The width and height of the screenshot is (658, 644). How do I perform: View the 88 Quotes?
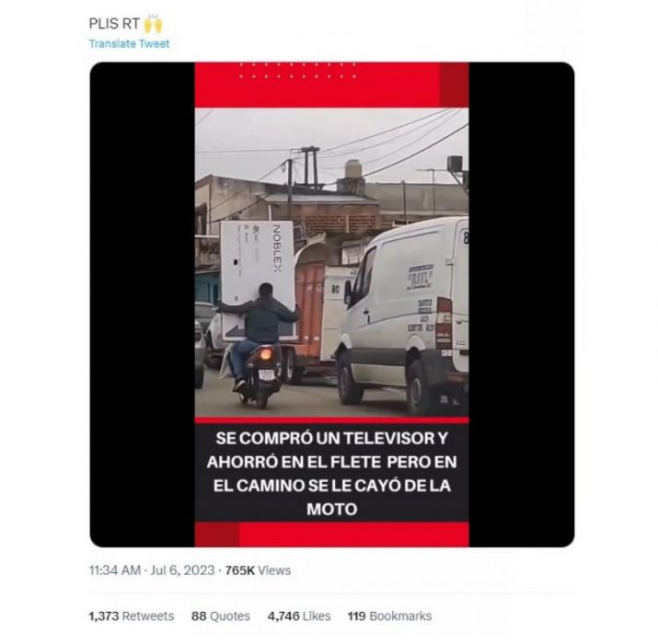[x=220, y=615]
